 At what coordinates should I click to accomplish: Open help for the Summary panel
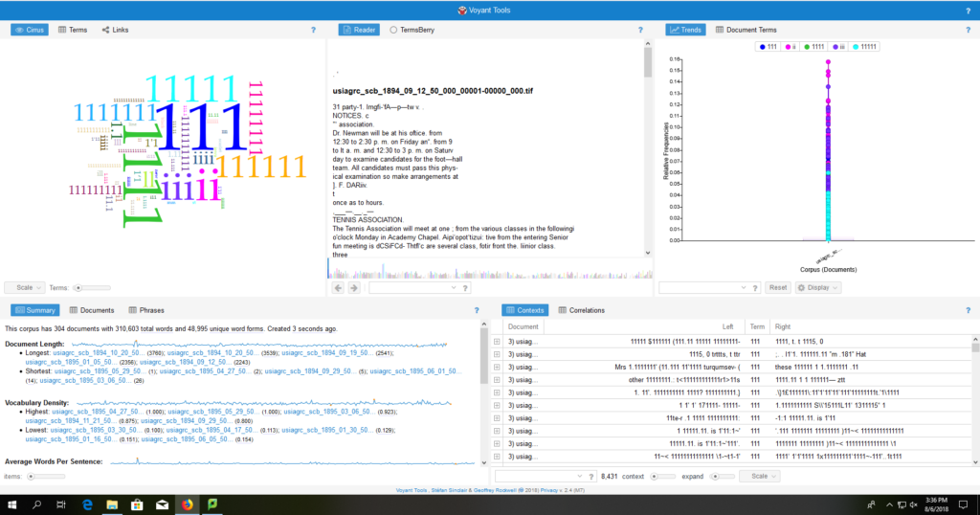point(477,310)
